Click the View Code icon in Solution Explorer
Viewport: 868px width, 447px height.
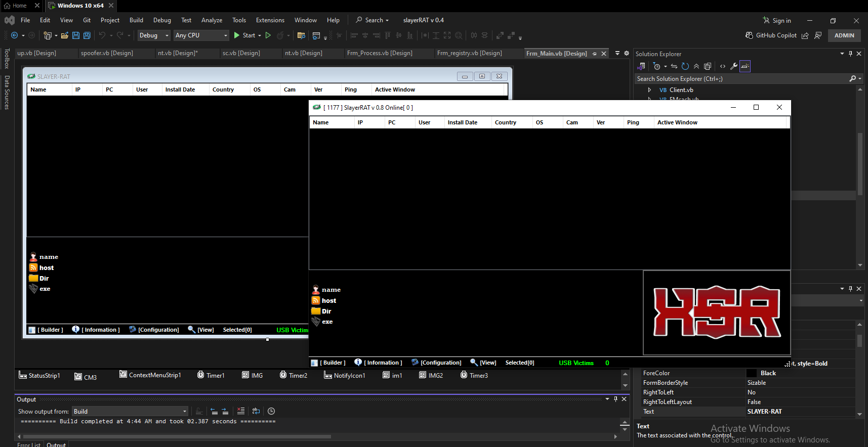[723, 66]
